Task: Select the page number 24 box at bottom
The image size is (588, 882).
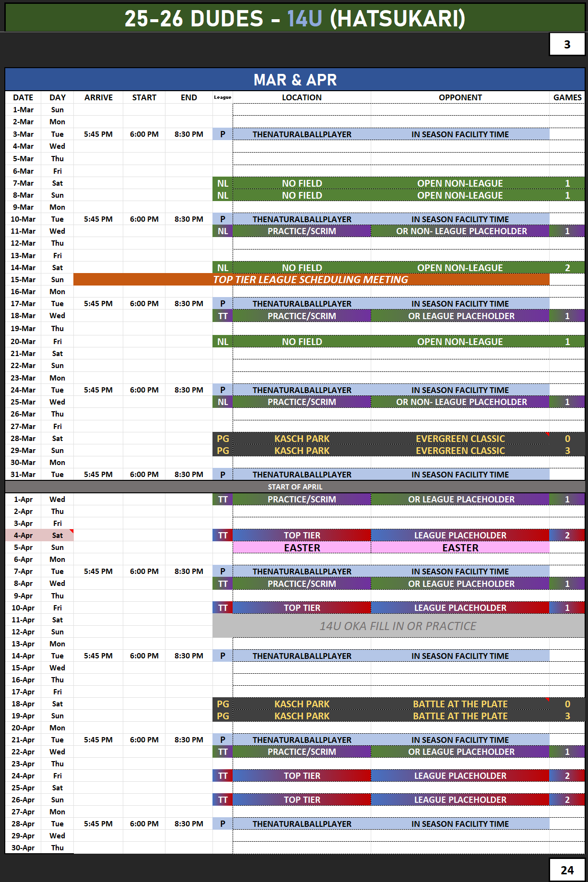Action: coord(567,870)
